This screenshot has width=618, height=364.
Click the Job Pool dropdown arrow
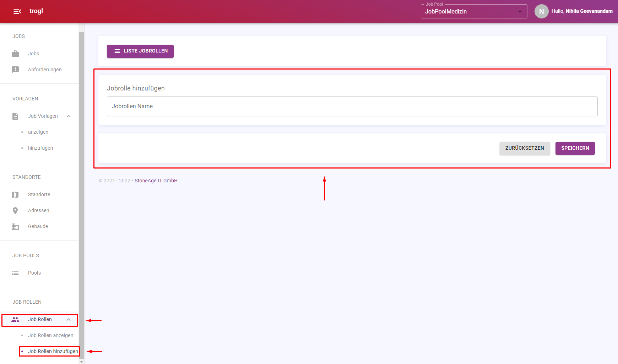click(x=520, y=11)
